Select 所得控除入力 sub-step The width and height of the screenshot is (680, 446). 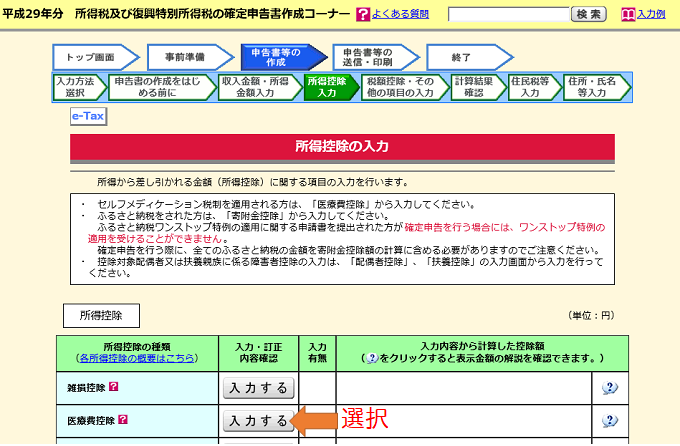coord(331,87)
